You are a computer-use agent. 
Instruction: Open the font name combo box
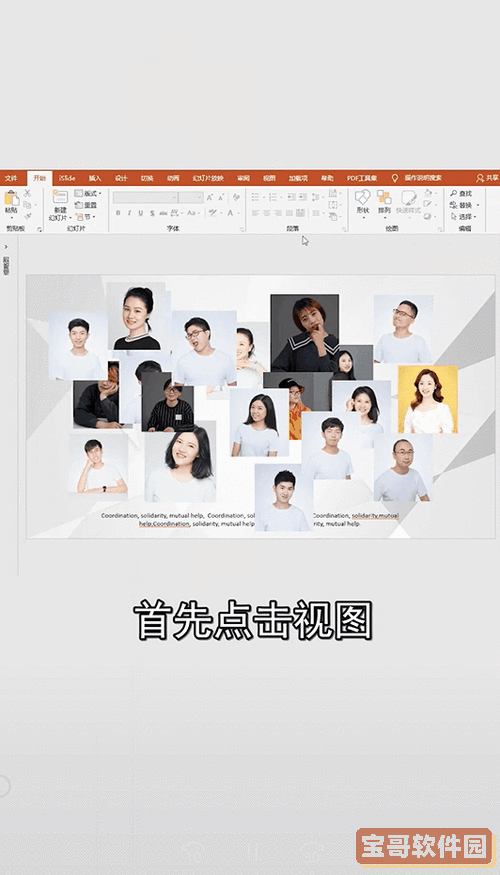tap(145, 197)
